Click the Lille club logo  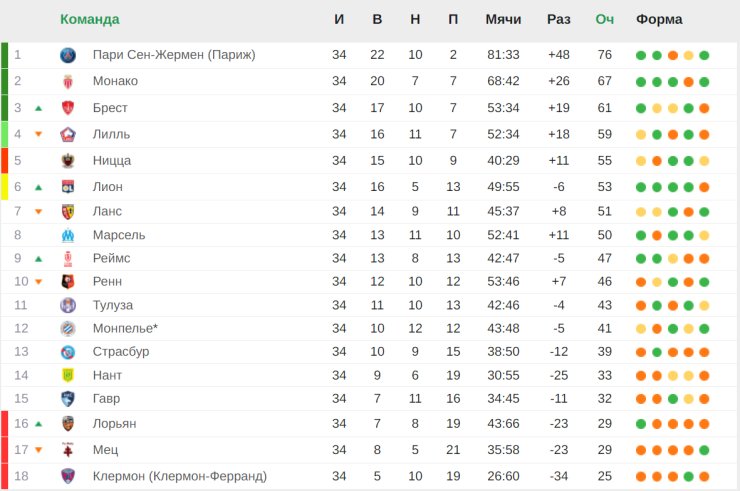(68, 135)
